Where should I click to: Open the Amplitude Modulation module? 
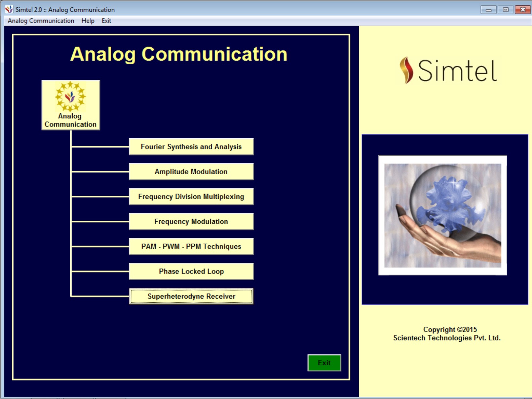[191, 172]
